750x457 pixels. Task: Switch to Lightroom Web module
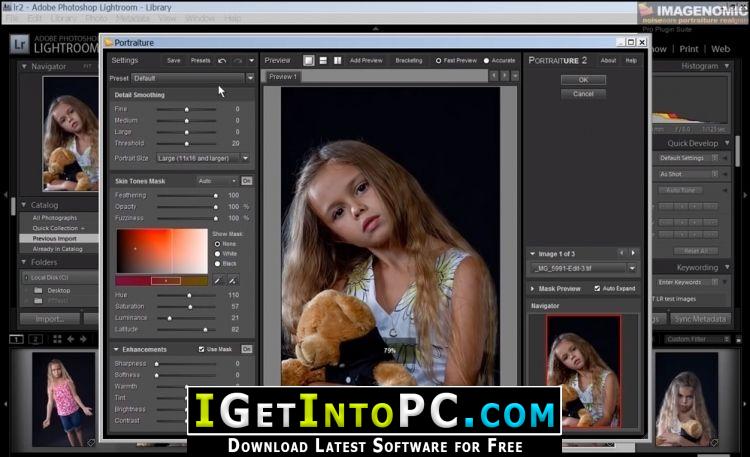pyautogui.click(x=720, y=49)
